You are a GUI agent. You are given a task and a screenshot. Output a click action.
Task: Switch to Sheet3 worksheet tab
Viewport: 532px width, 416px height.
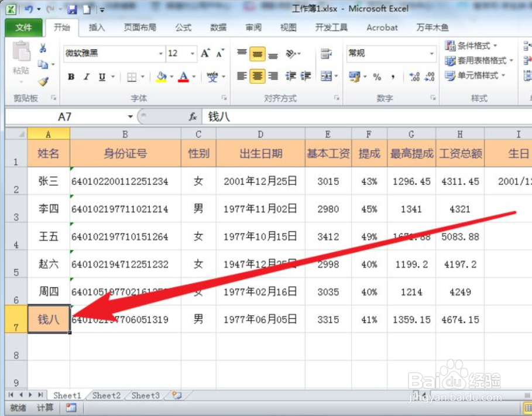point(145,396)
